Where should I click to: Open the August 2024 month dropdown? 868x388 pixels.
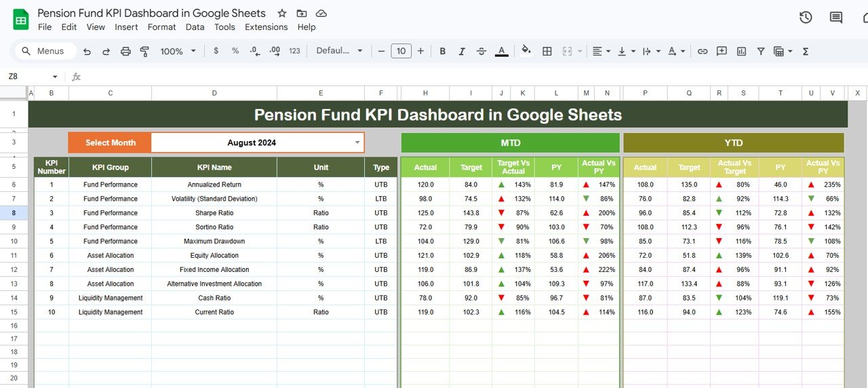(x=357, y=142)
